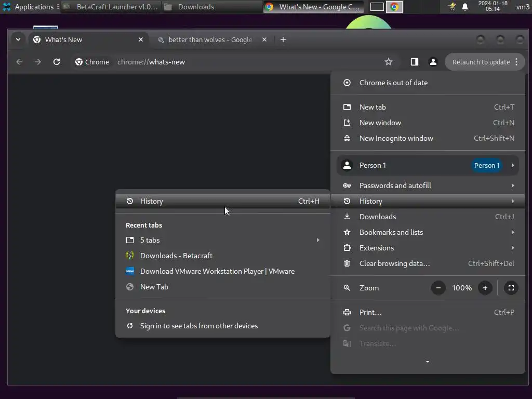
Task: Select Print from the menu
Action: [x=428, y=312]
